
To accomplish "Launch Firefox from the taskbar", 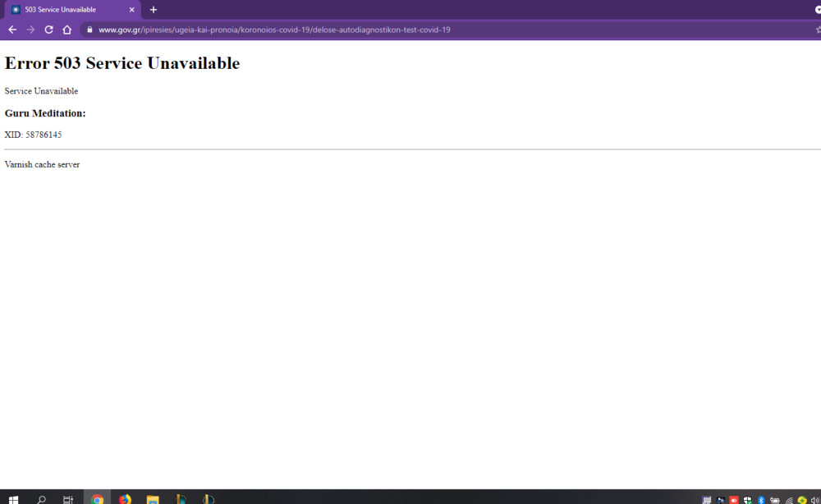I will click(x=125, y=498).
